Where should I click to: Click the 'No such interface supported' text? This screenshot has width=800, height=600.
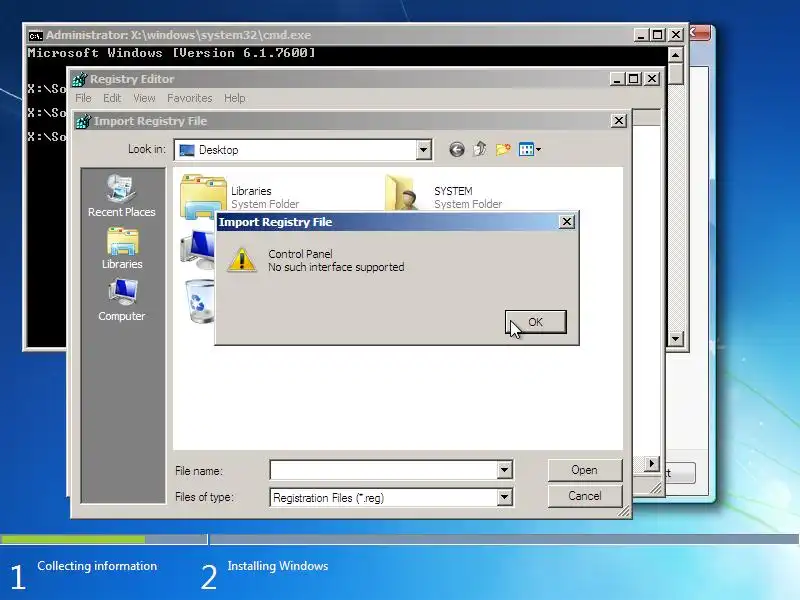pyautogui.click(x=336, y=267)
